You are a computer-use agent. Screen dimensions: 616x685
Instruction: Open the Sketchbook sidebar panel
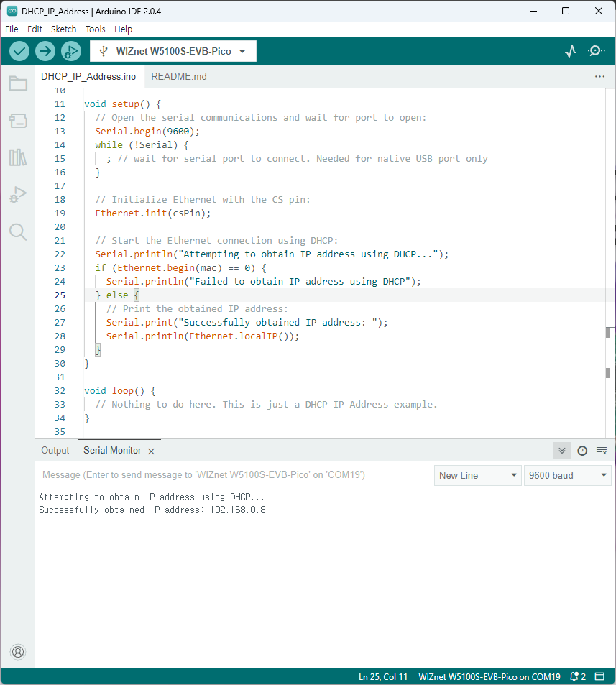pyautogui.click(x=18, y=83)
